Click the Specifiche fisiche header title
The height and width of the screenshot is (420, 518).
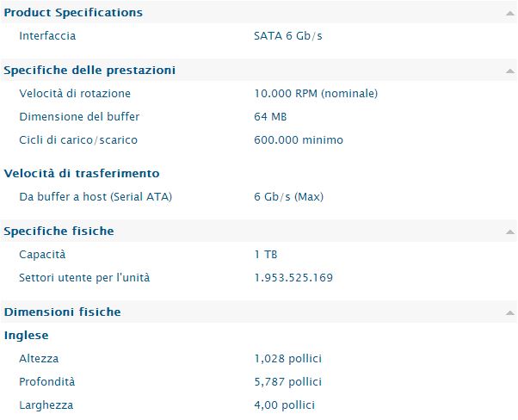[x=59, y=231]
